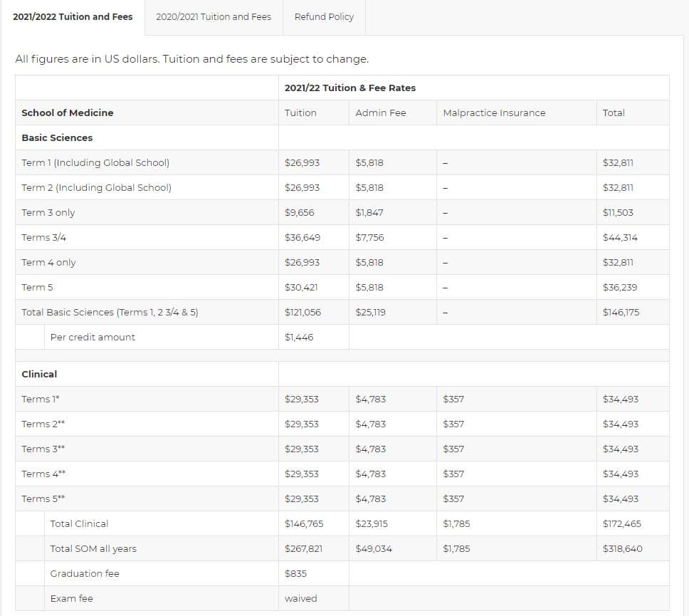Select the $121,056 tuition total
The image size is (689, 616).
coord(303,312)
